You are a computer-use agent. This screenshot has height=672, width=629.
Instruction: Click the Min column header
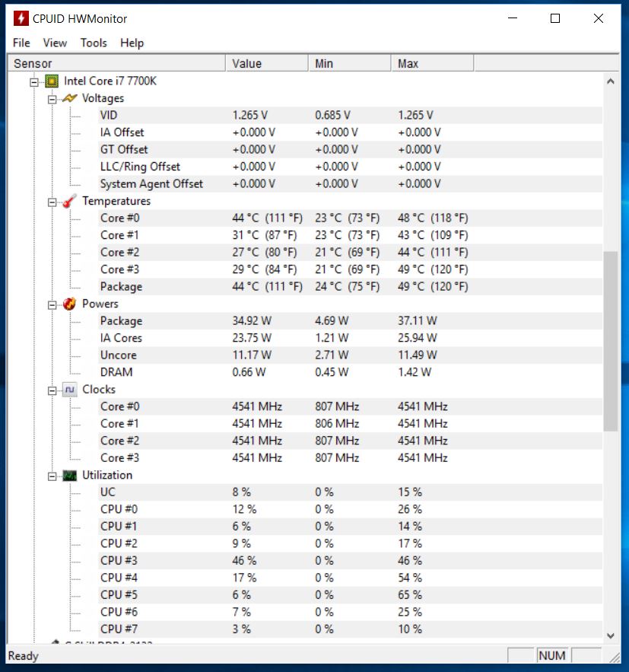(349, 63)
